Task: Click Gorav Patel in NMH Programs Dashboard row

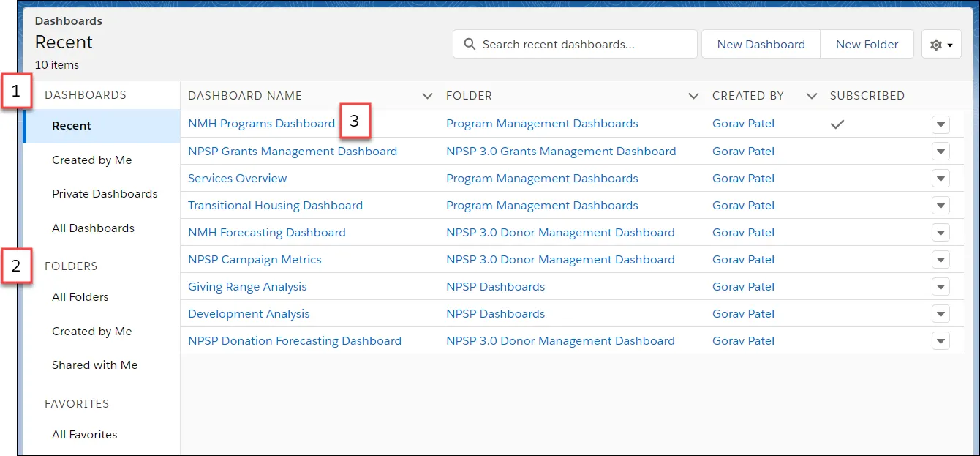Action: point(743,124)
